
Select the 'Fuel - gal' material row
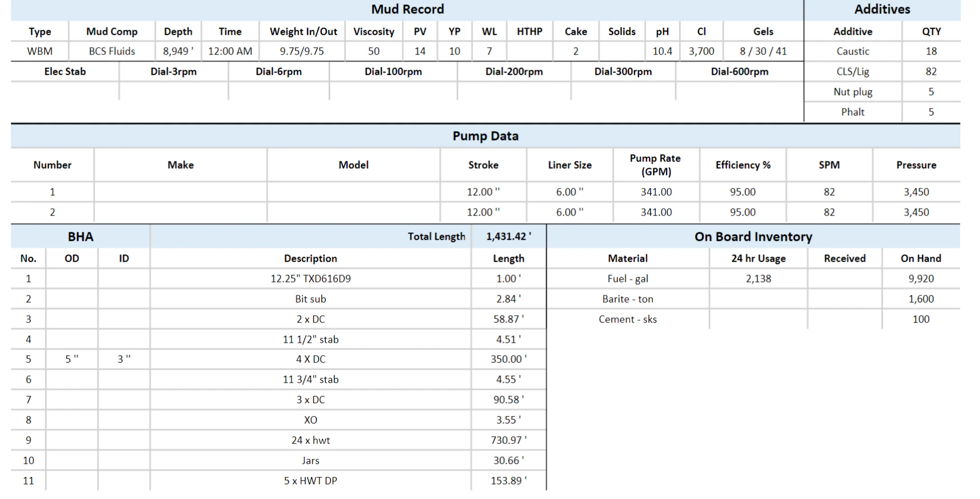click(753, 278)
